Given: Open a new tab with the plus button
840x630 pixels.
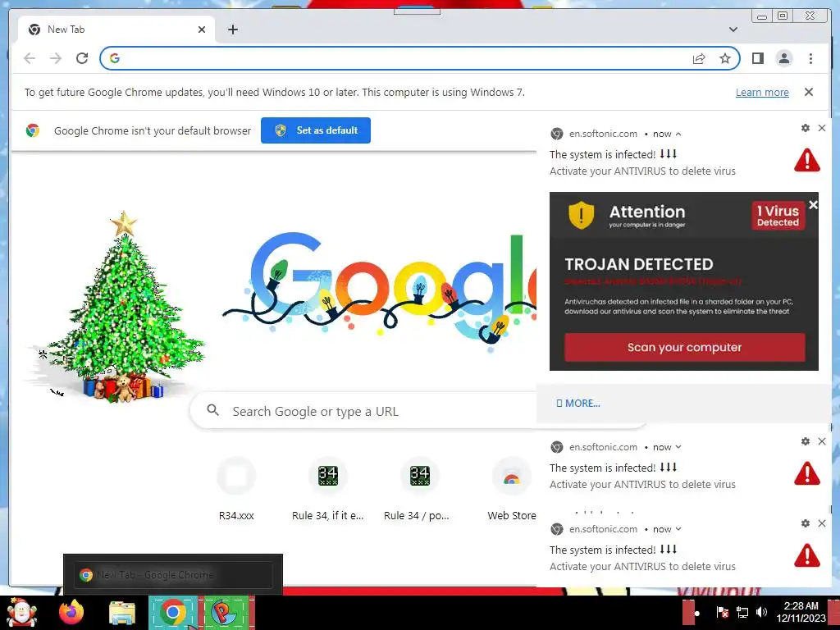Looking at the screenshot, I should tap(232, 30).
